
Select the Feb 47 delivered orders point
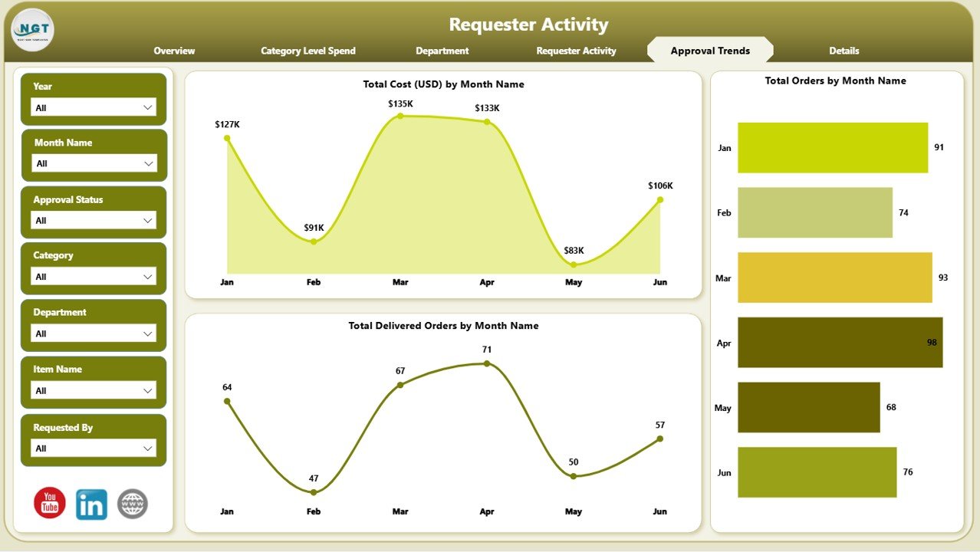(314, 492)
